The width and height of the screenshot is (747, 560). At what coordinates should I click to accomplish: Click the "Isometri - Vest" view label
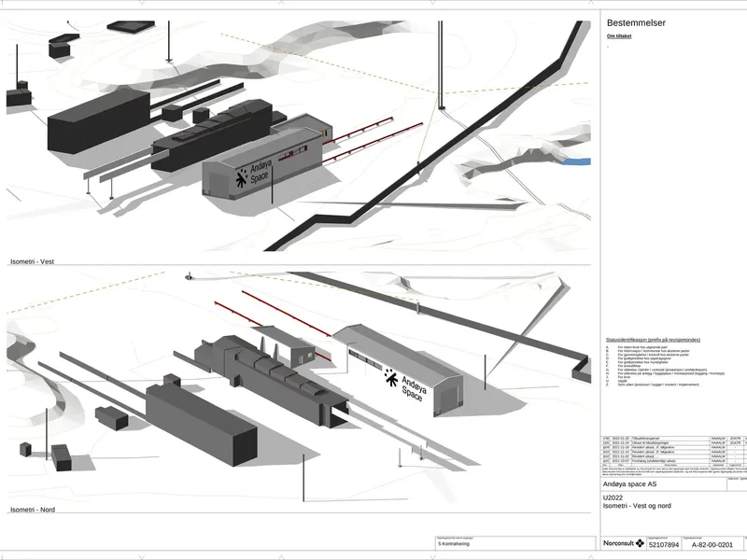[33, 261]
